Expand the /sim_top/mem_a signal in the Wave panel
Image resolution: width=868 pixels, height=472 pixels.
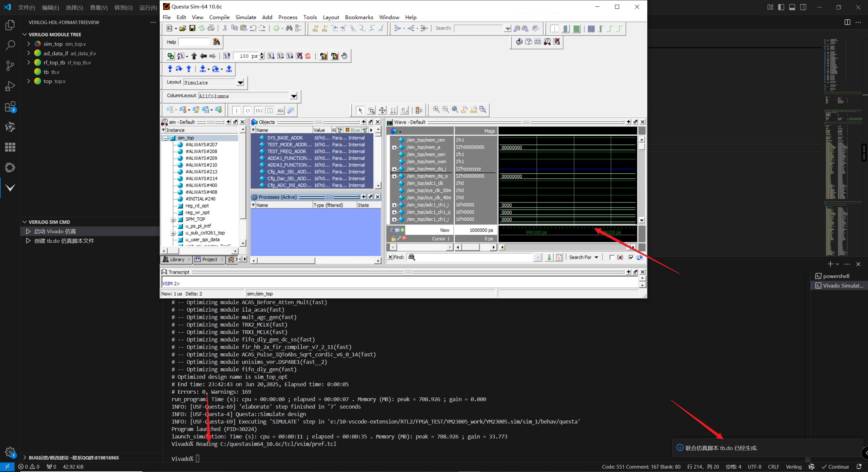coord(394,147)
